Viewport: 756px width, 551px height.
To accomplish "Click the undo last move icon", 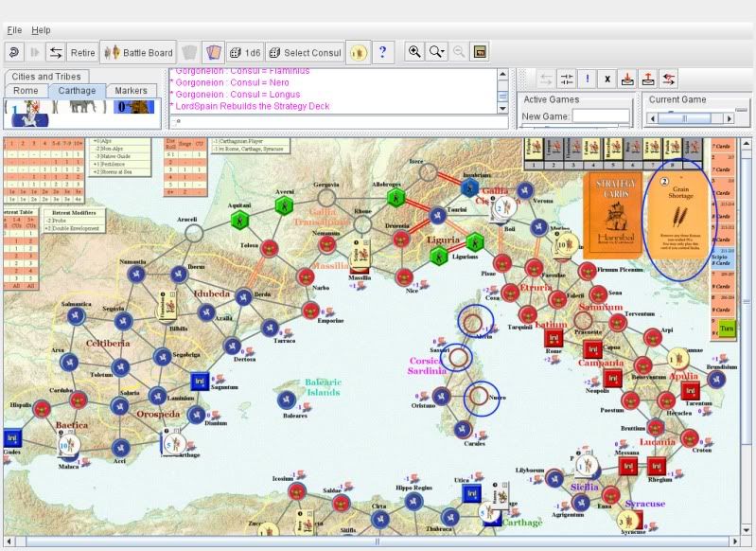I will 14,52.
